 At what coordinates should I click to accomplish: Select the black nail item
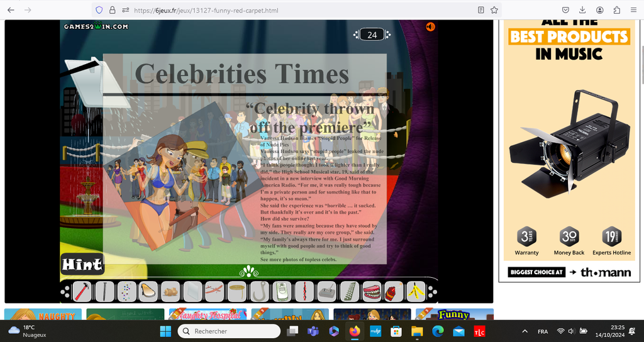(104, 291)
